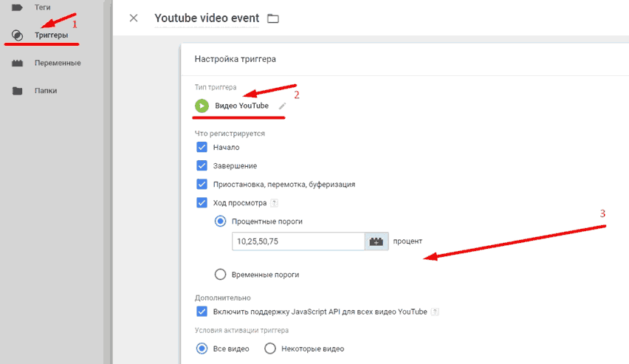Open Переменные in the sidebar menu
The height and width of the screenshot is (364, 629).
(x=58, y=63)
